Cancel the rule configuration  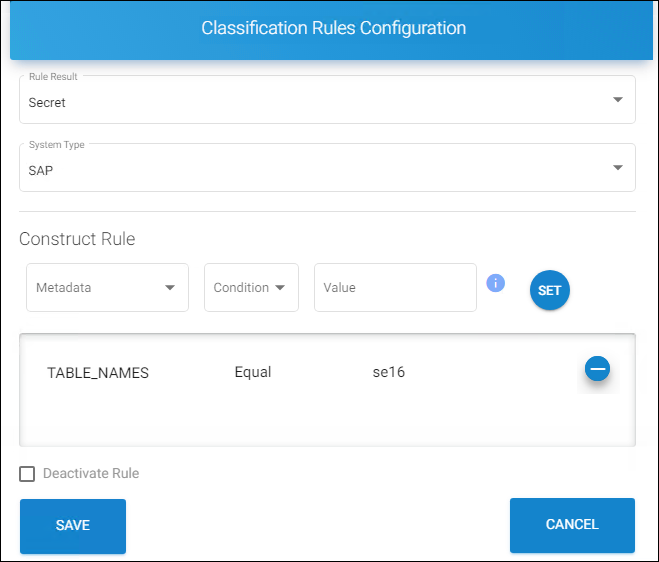pos(572,525)
